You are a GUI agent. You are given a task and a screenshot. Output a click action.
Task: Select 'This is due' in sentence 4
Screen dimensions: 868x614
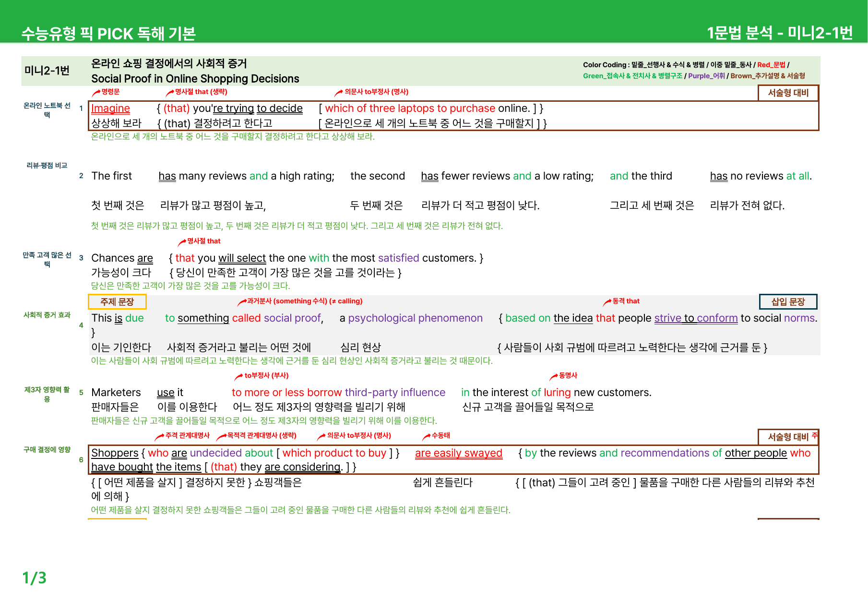[118, 318]
